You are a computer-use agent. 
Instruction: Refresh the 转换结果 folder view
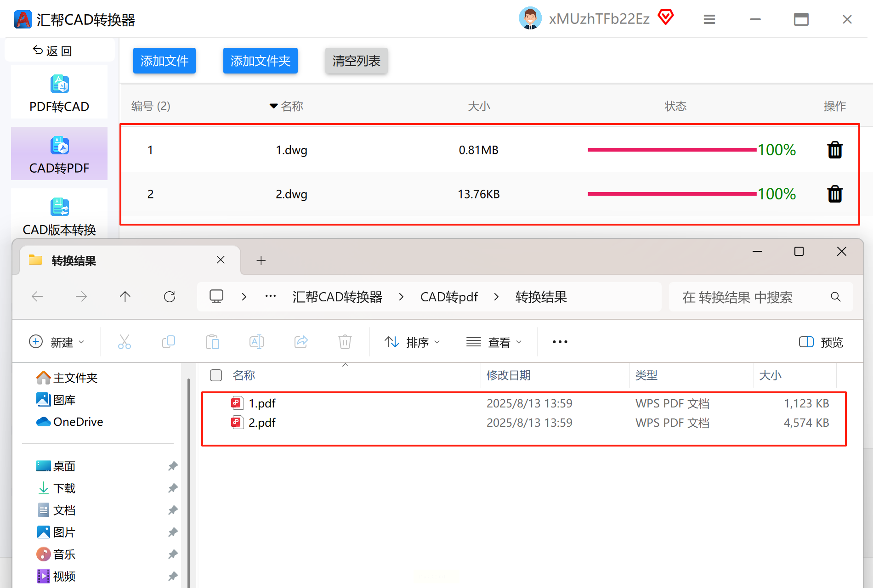tap(170, 297)
